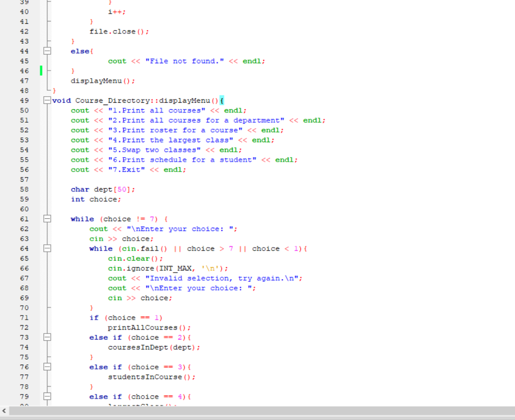Viewport: 515px width, 420px height.
Task: Click the left arrow of the horizontal scrollbar
Action: 4,411
